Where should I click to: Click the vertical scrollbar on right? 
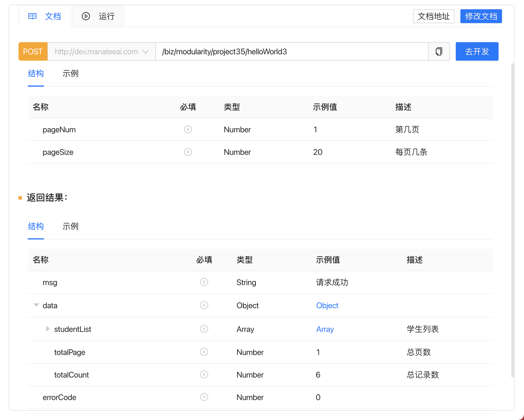coord(513,220)
